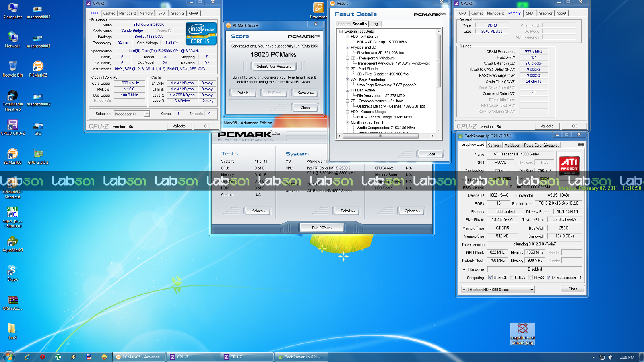Click GPU-Z screenshot camera icon
This screenshot has height=362, width=644.
tap(580, 144)
